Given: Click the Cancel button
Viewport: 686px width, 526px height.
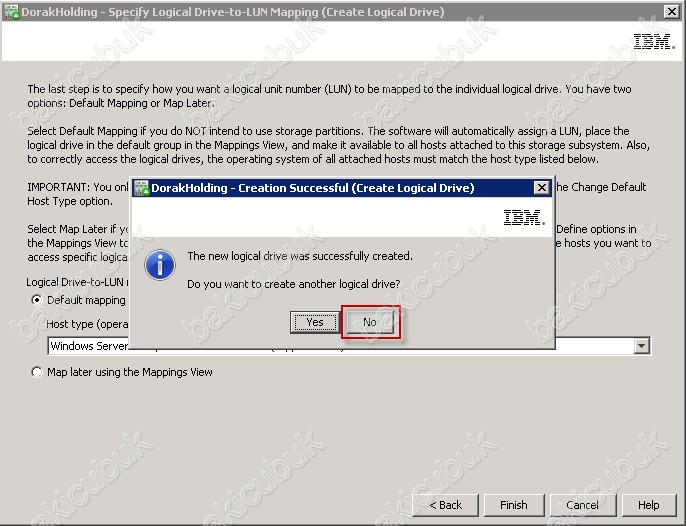Looking at the screenshot, I should [583, 505].
